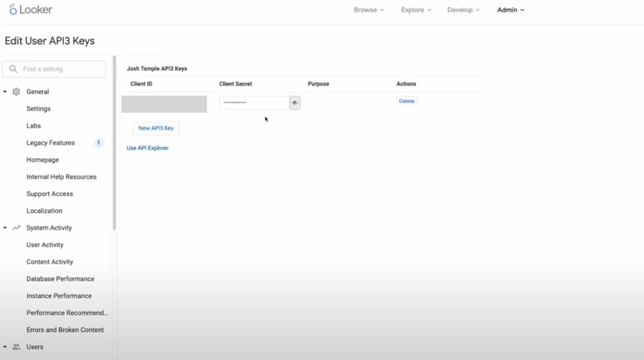Delete the API3 key

[x=407, y=101]
